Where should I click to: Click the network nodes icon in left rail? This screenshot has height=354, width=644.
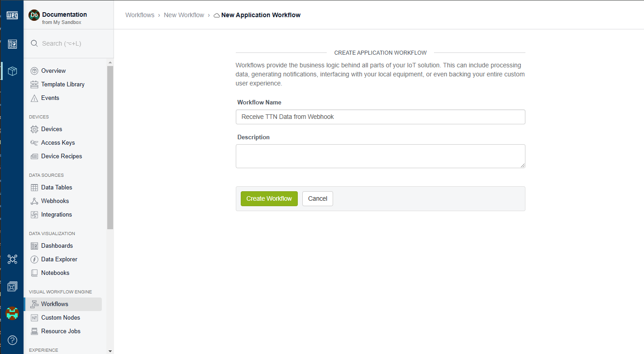coord(12,259)
